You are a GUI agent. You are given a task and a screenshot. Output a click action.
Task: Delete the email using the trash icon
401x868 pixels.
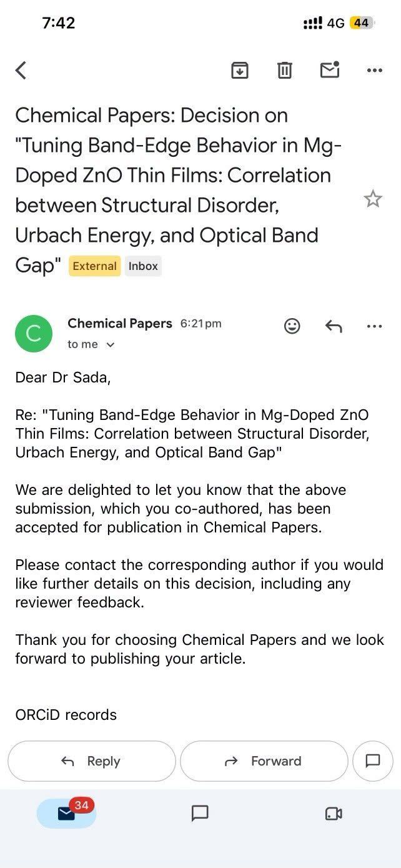pyautogui.click(x=285, y=70)
